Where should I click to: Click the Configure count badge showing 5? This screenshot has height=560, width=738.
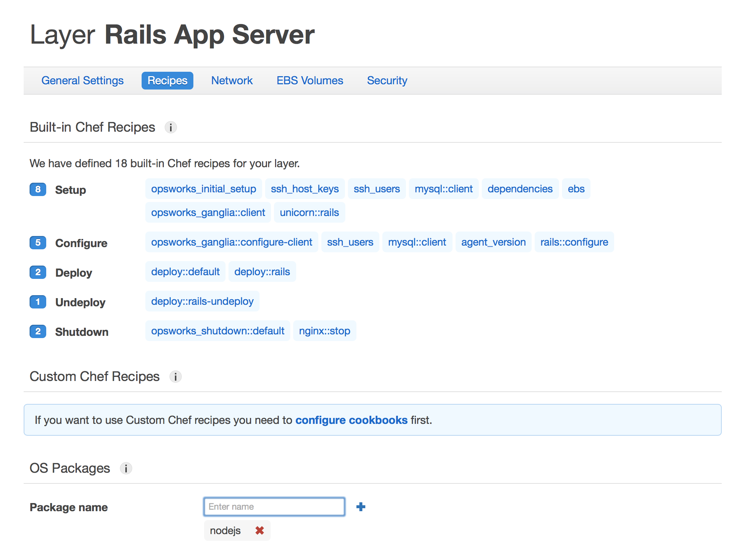pyautogui.click(x=38, y=243)
